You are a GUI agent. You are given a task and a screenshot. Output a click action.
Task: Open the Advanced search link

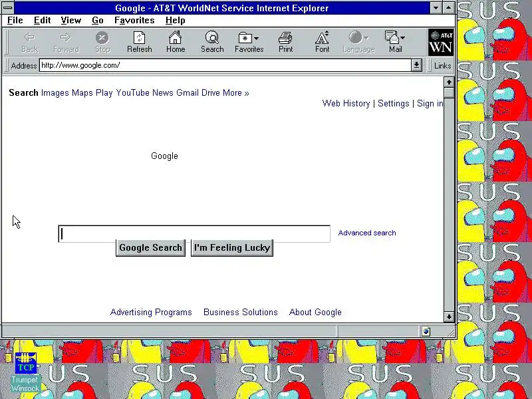click(367, 233)
